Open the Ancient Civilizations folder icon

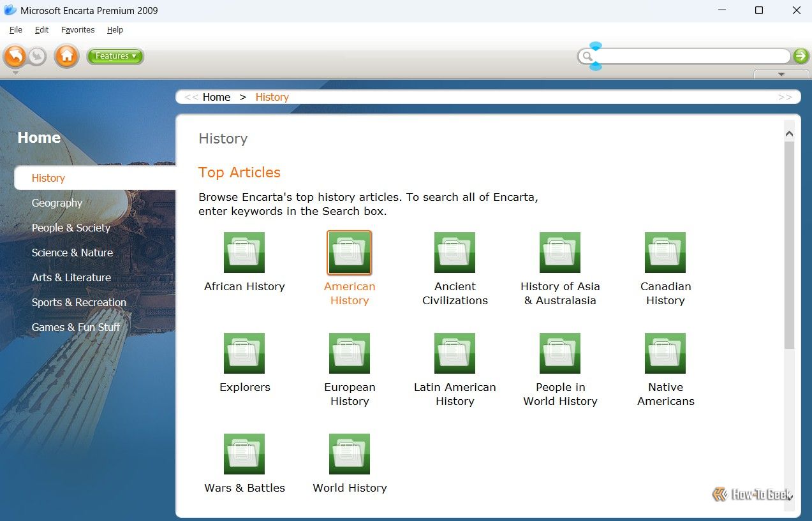pyautogui.click(x=454, y=252)
